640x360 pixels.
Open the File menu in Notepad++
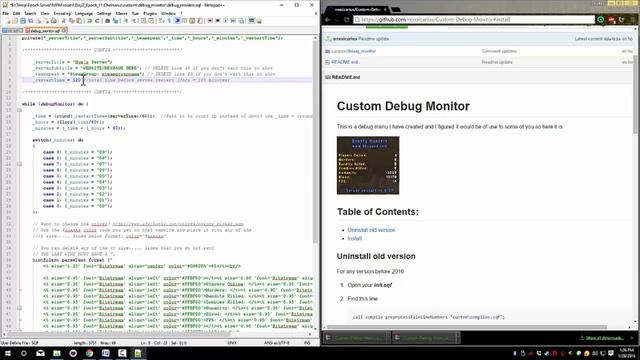click(x=5, y=13)
